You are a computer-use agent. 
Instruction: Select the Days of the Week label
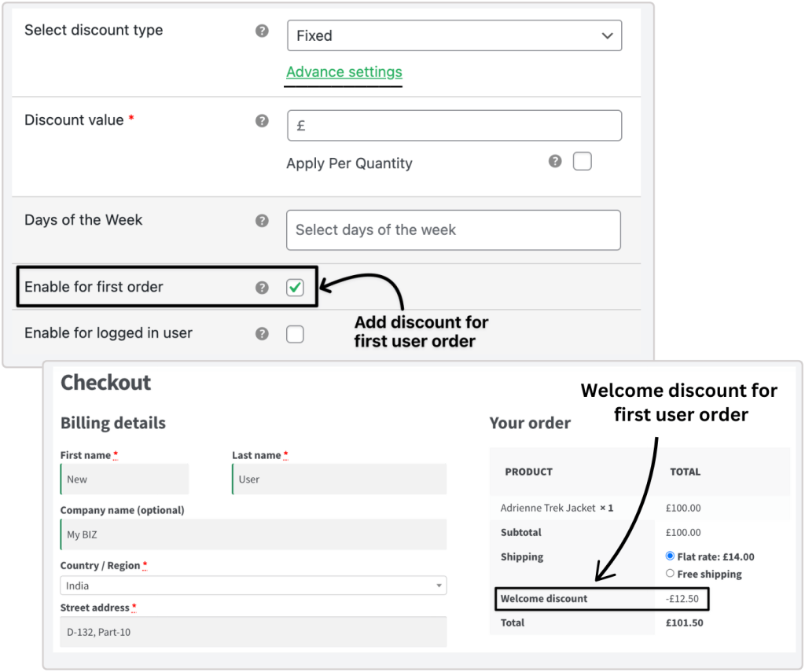pyautogui.click(x=83, y=220)
